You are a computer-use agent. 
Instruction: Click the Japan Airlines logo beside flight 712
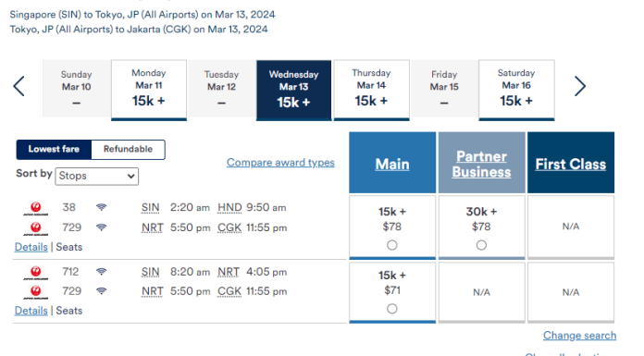pos(36,272)
